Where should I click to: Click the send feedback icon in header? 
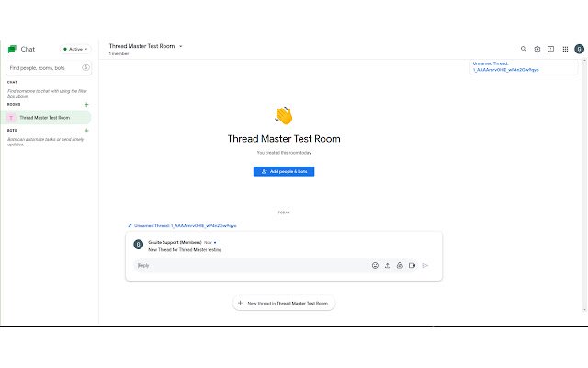pyautogui.click(x=550, y=49)
